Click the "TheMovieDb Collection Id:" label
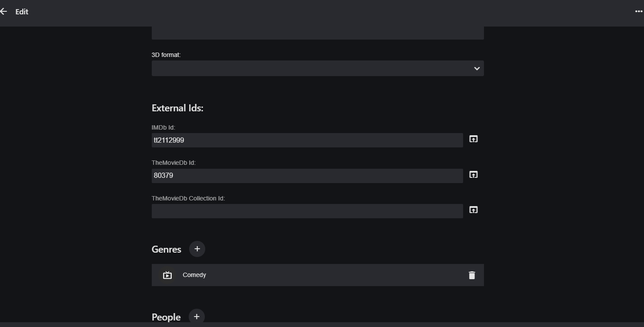The height and width of the screenshot is (327, 644). coord(188,198)
